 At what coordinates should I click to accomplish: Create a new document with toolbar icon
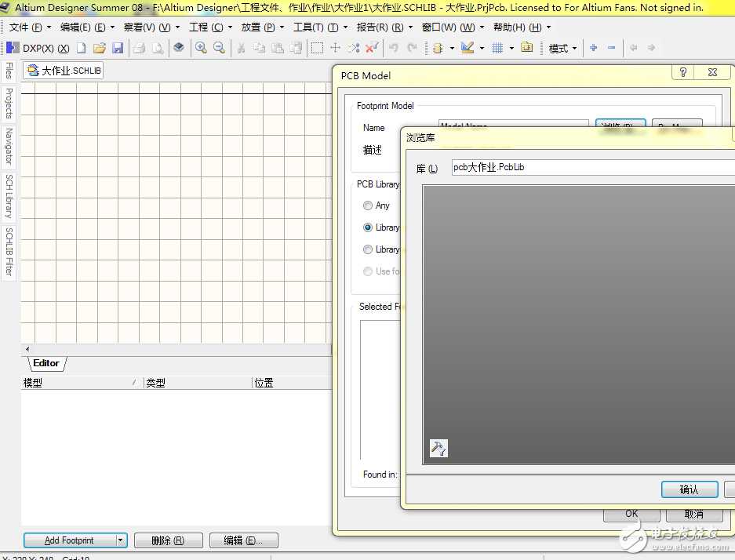click(x=81, y=48)
